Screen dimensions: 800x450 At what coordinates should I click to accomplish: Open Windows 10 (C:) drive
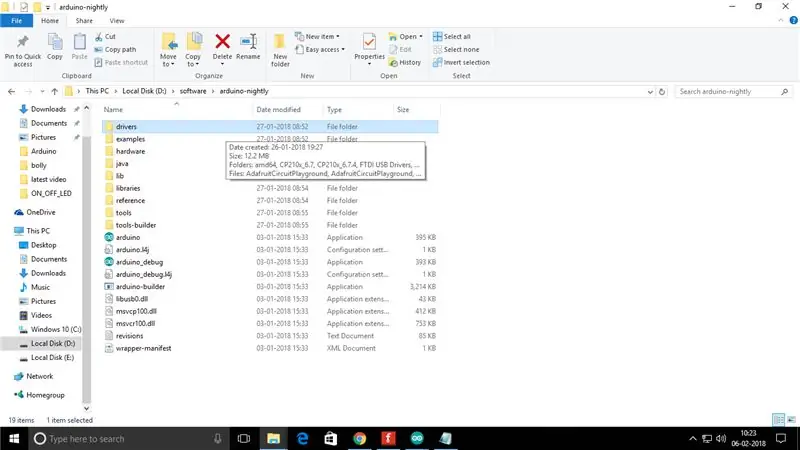point(56,330)
